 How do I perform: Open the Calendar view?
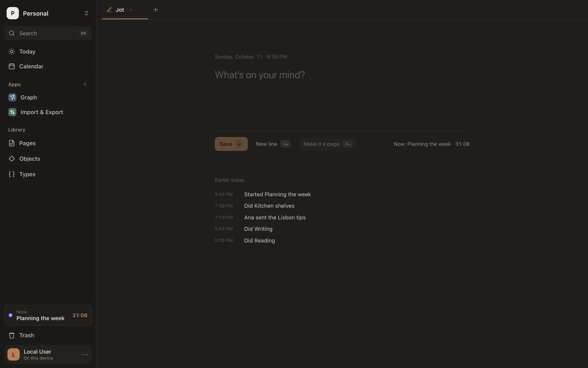click(48, 66)
